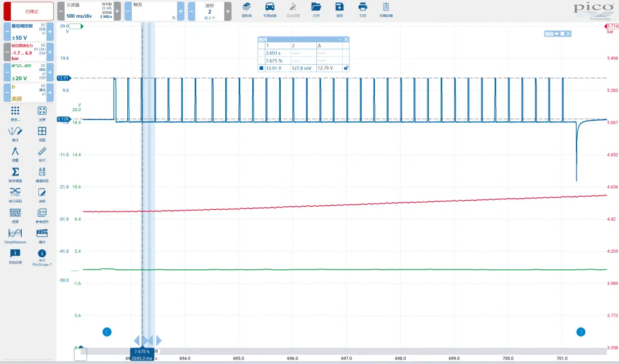Open reference waveforms (参考波形)

[x=42, y=215]
